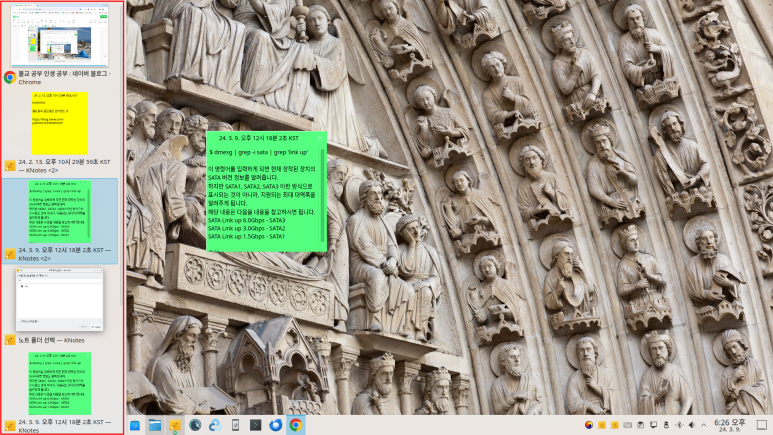Switch to Chrome via its taskbar icon
Image resolution: width=773 pixels, height=435 pixels.
tap(296, 425)
